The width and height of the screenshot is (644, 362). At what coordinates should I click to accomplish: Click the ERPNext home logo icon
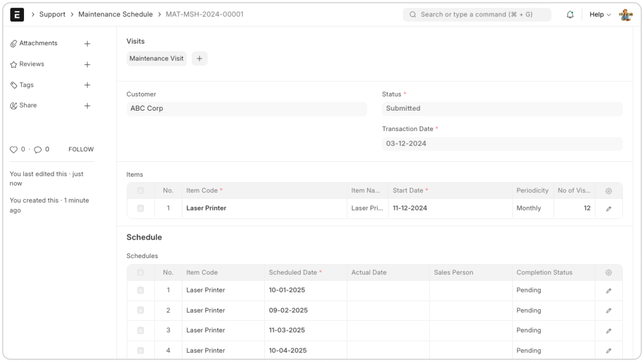(17, 15)
